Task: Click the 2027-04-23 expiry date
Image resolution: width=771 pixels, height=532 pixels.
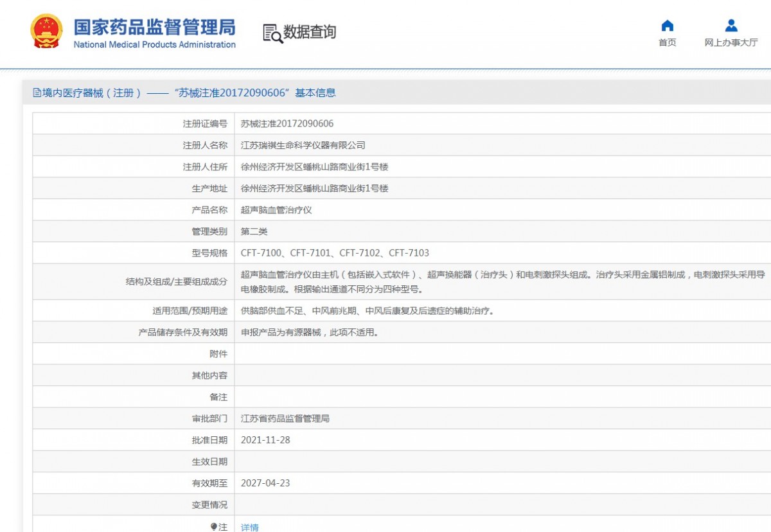Action: pos(265,483)
